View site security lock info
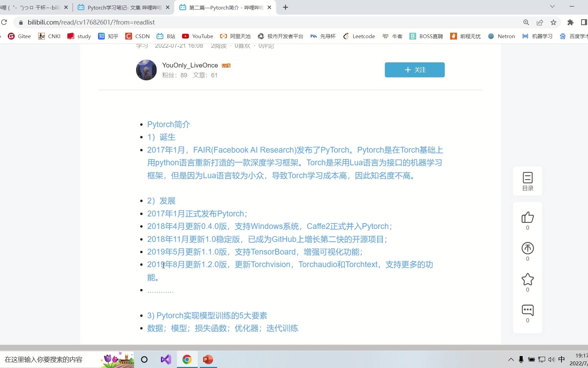Image resolution: width=588 pixels, height=368 pixels. pos(21,22)
